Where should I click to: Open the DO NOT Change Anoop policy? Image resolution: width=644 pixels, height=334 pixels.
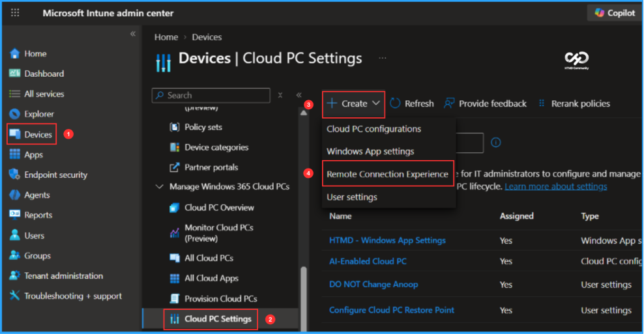pos(373,285)
